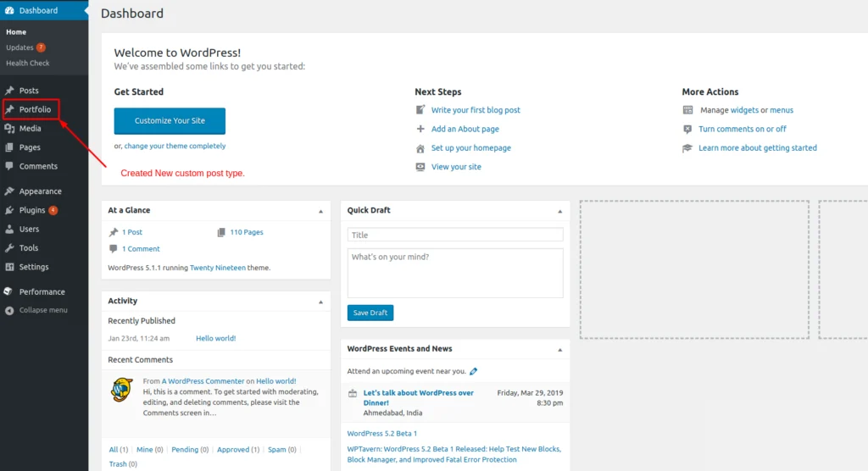Viewport: 868px width, 471px height.
Task: Click the Comments speech bubble icon in sidebar
Action: coord(9,166)
